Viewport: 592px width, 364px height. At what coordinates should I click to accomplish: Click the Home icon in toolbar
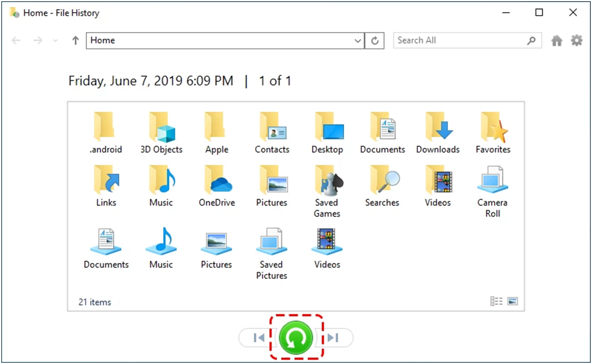556,41
